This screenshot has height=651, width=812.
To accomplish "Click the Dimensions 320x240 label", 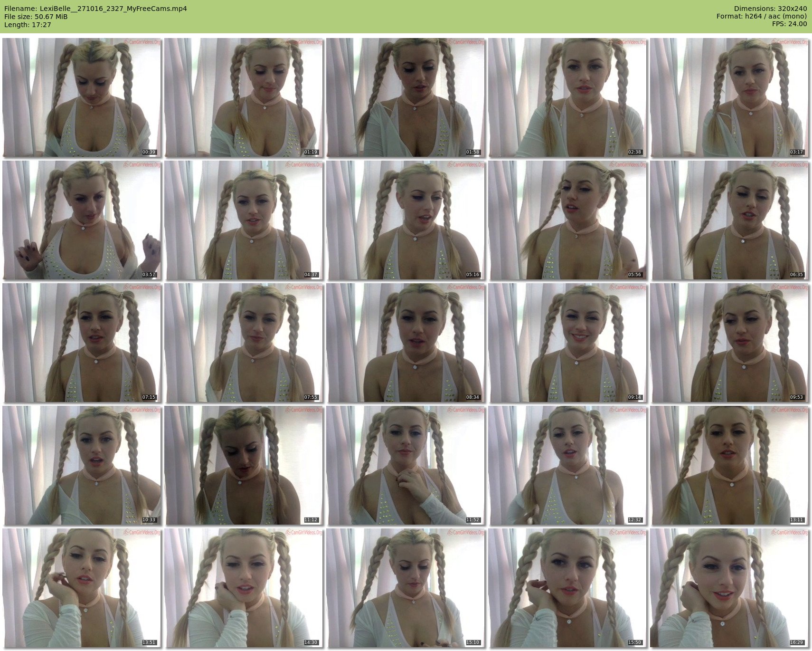I will point(770,9).
